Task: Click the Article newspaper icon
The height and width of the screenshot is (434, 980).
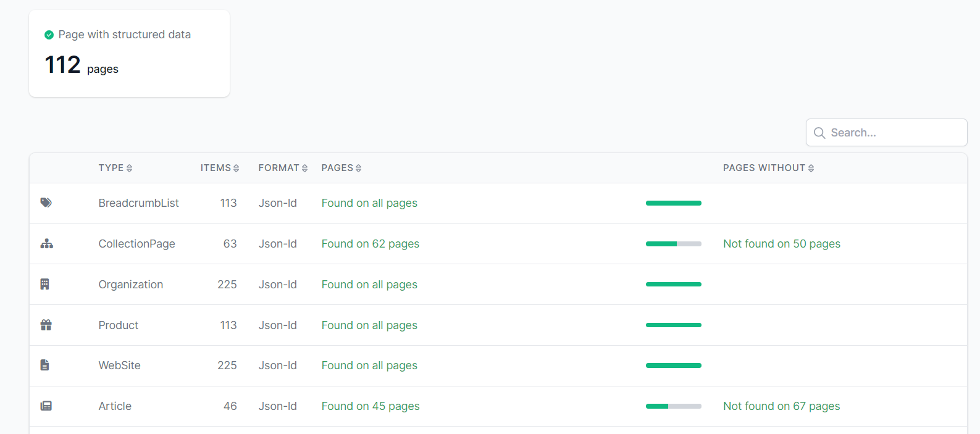Action: coord(46,406)
